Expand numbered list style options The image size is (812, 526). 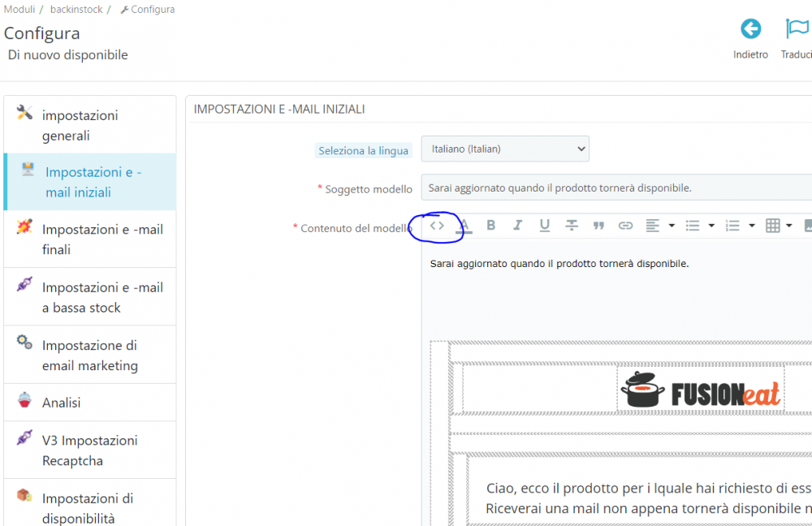click(x=751, y=226)
